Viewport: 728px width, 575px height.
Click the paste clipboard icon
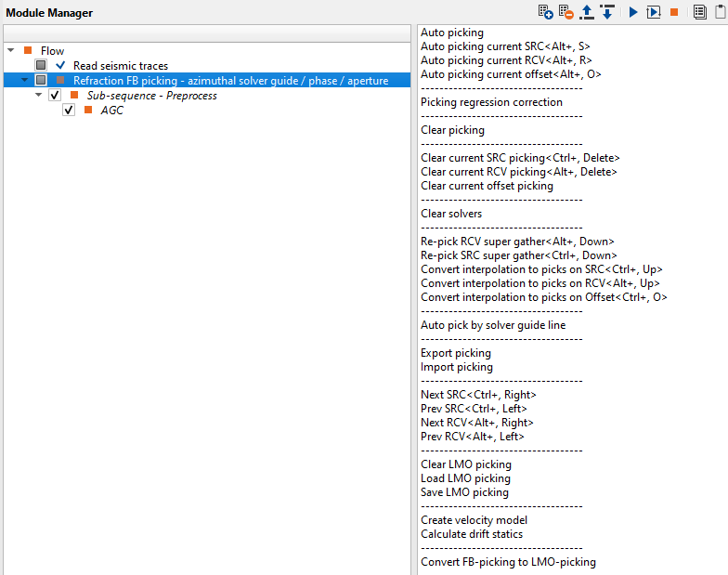(720, 12)
